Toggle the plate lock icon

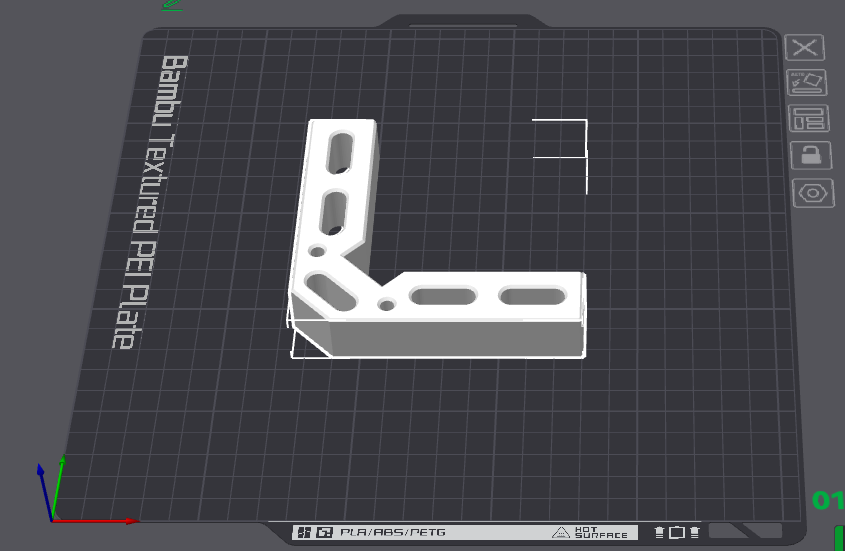click(x=811, y=155)
